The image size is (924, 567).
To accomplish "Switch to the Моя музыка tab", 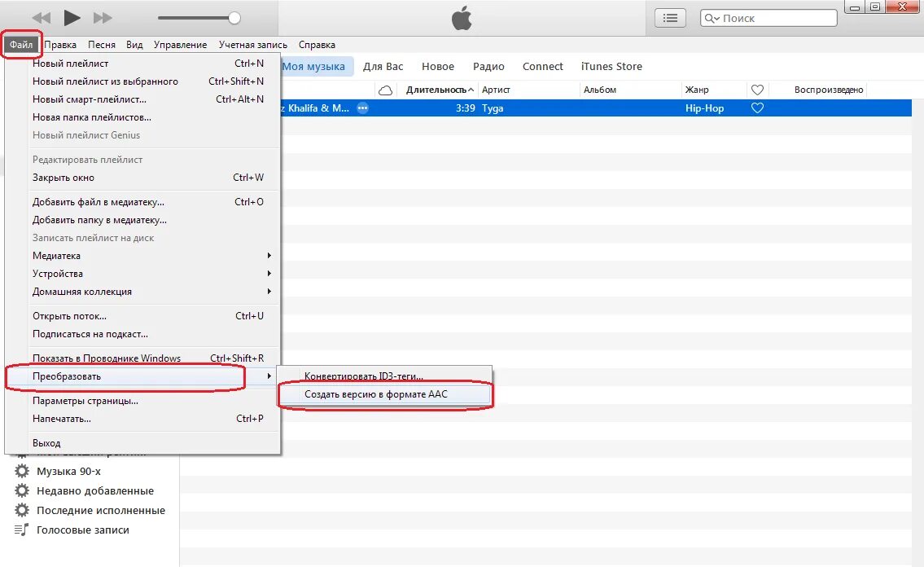I will point(316,67).
